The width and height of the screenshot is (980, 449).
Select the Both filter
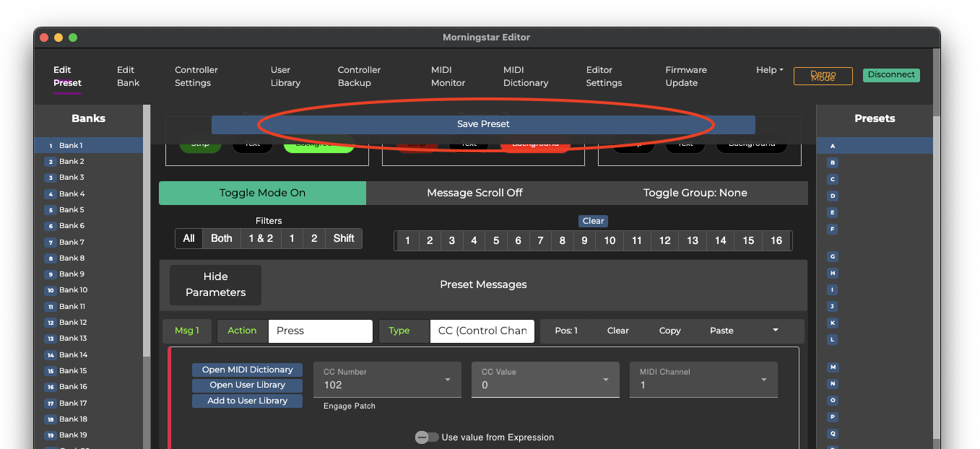tap(222, 238)
